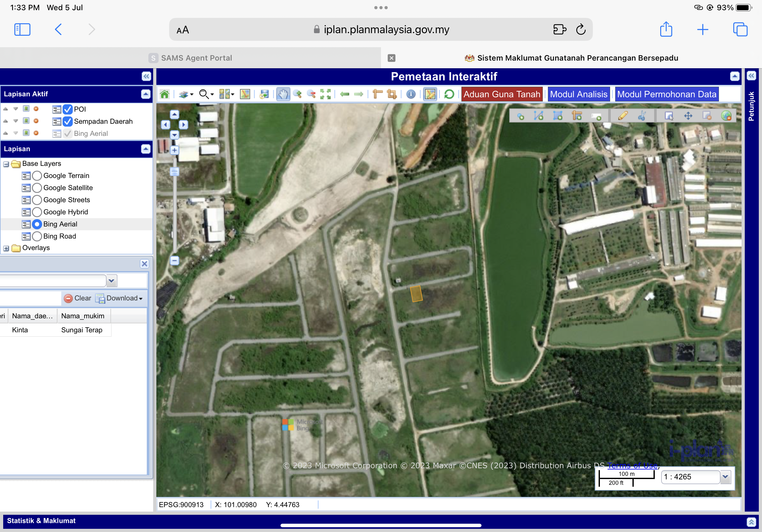Select Google Satellite base layer
The height and width of the screenshot is (532, 762).
(37, 188)
